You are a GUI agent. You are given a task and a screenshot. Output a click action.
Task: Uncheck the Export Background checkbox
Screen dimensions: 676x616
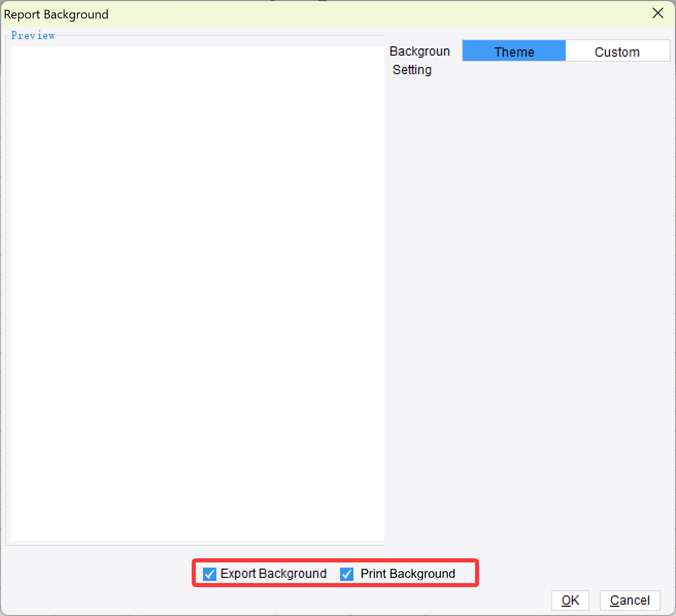click(x=209, y=574)
